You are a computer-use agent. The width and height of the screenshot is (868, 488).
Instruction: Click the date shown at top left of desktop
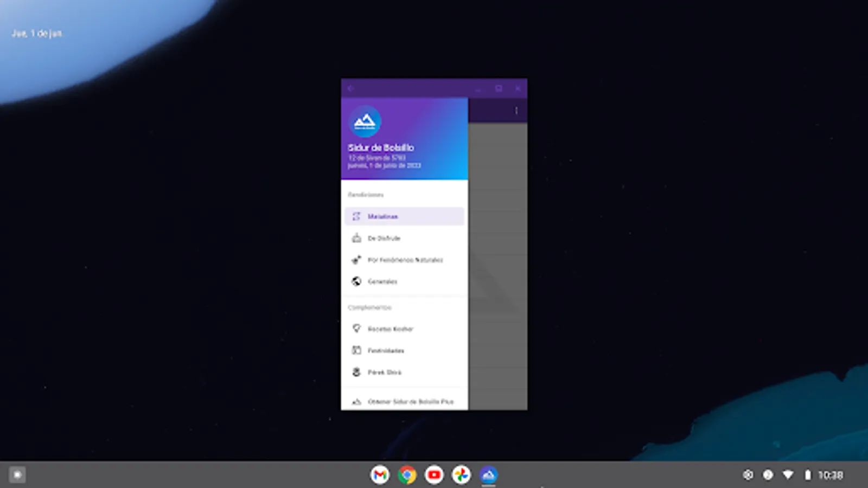[37, 34]
